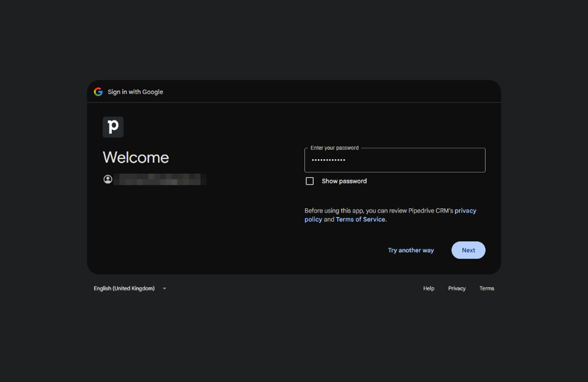Tick the Show password checkbox
Image resolution: width=588 pixels, height=382 pixels.
(x=310, y=181)
